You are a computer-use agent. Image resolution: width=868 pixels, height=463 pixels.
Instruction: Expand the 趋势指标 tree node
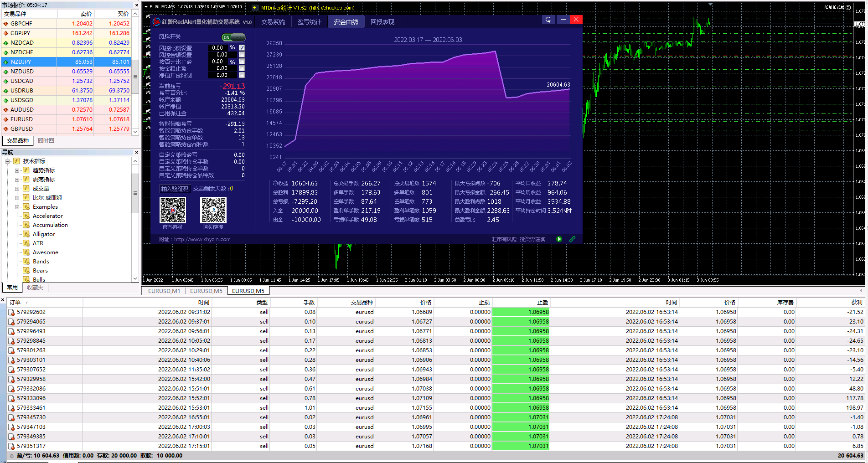tap(17, 170)
